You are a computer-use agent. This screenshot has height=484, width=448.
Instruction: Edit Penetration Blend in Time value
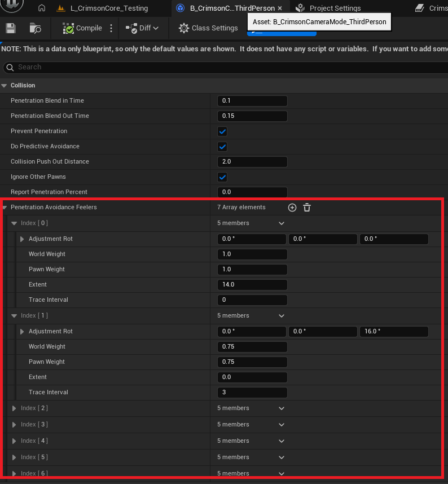click(252, 100)
